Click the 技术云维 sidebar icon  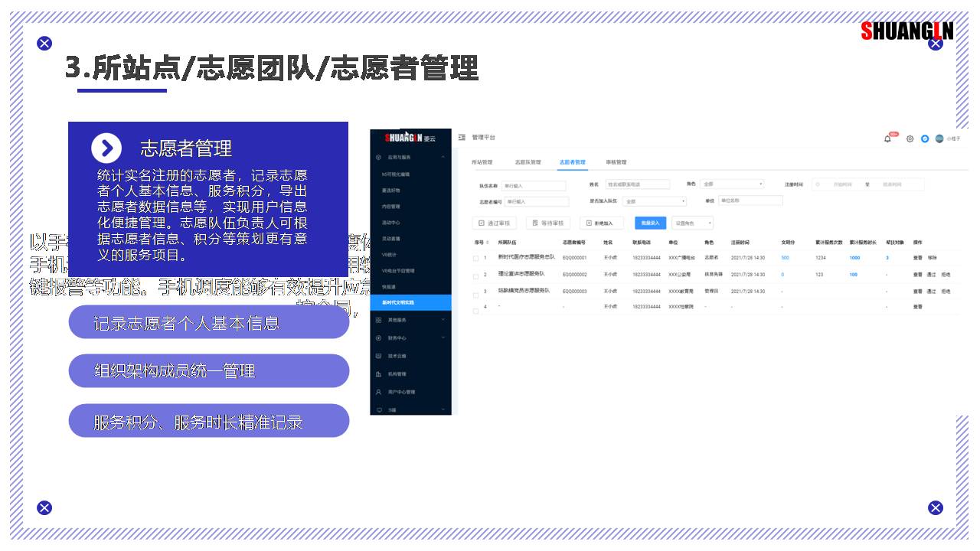(x=379, y=356)
